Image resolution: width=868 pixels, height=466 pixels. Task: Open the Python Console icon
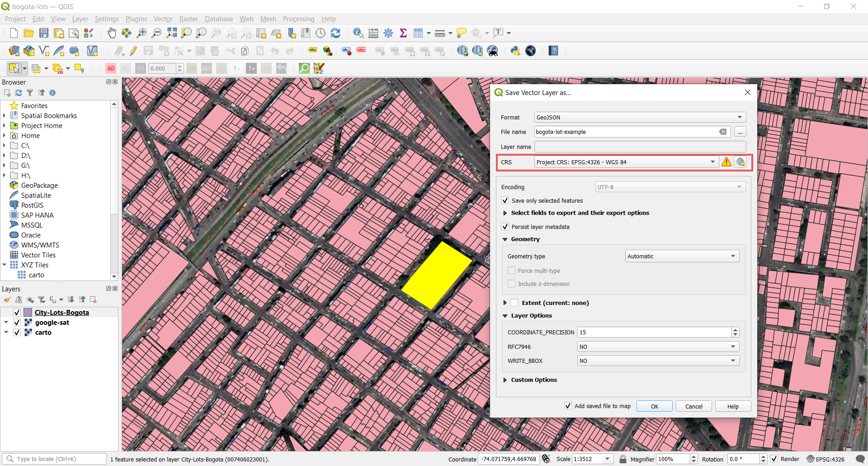[x=515, y=51]
